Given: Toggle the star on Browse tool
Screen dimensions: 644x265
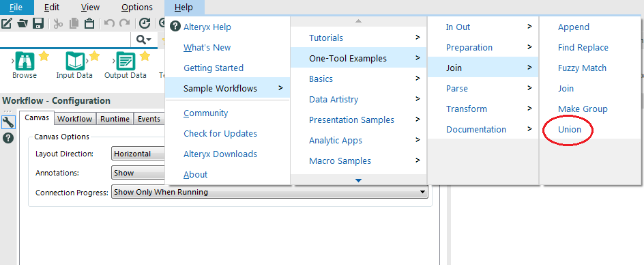Looking at the screenshot, I should click(x=44, y=55).
